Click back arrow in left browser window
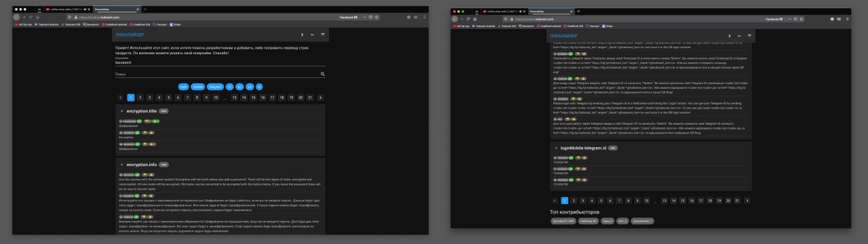 17,16
